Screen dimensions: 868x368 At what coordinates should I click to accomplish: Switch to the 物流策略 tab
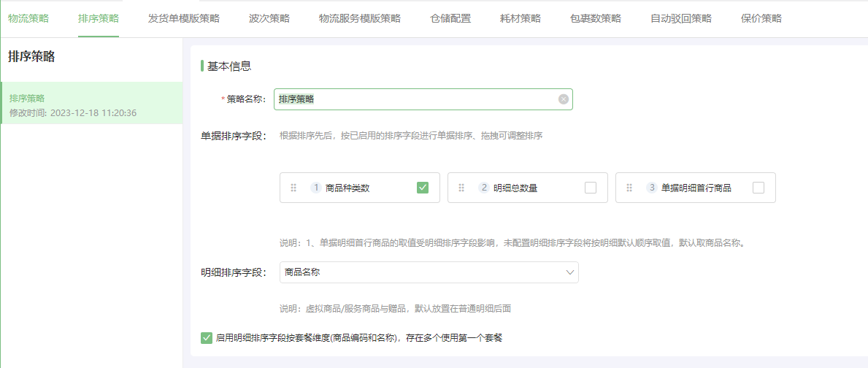coord(28,18)
